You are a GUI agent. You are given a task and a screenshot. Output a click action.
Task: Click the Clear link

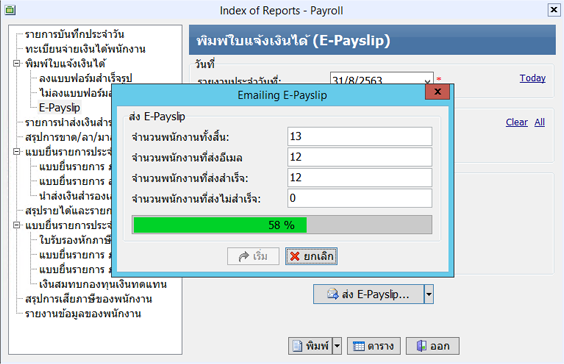pos(517,122)
